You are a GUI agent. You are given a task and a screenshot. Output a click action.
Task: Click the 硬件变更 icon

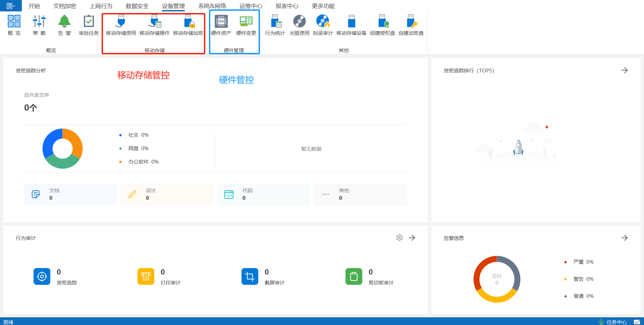(x=246, y=25)
